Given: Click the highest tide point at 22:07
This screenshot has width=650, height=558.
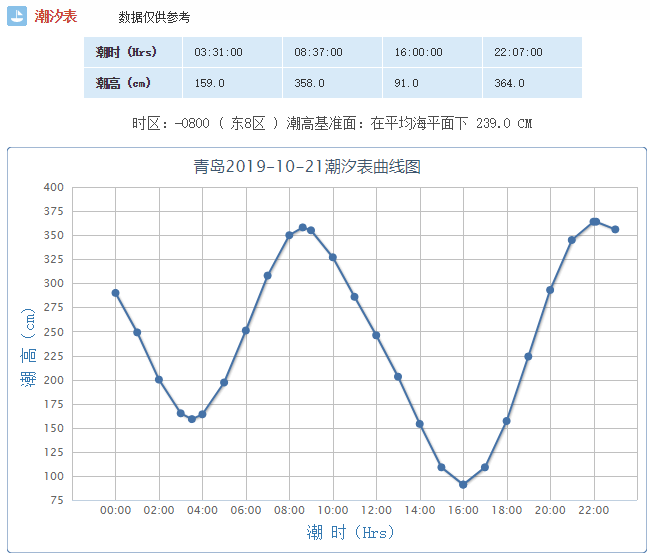Looking at the screenshot, I should tap(596, 222).
